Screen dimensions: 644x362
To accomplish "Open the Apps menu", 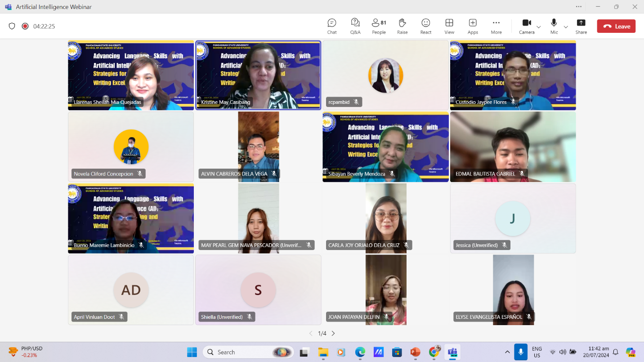I will 473,26.
